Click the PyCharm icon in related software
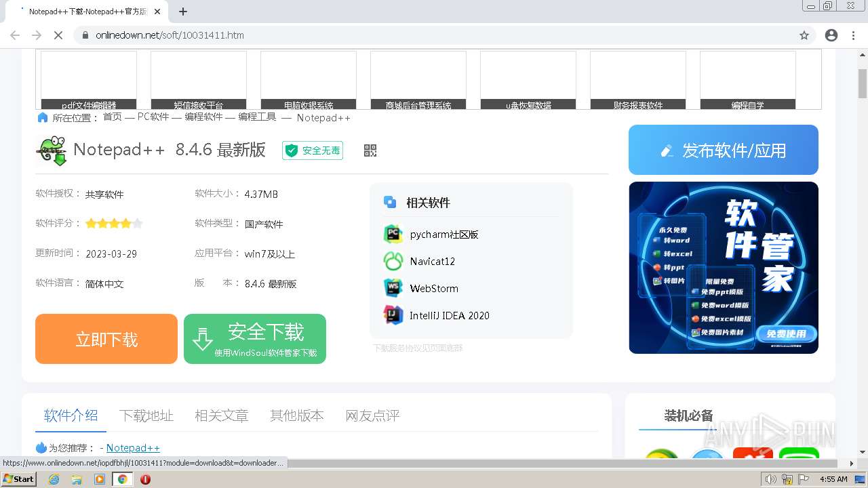Screen dimensions: 868x488 click(x=393, y=235)
